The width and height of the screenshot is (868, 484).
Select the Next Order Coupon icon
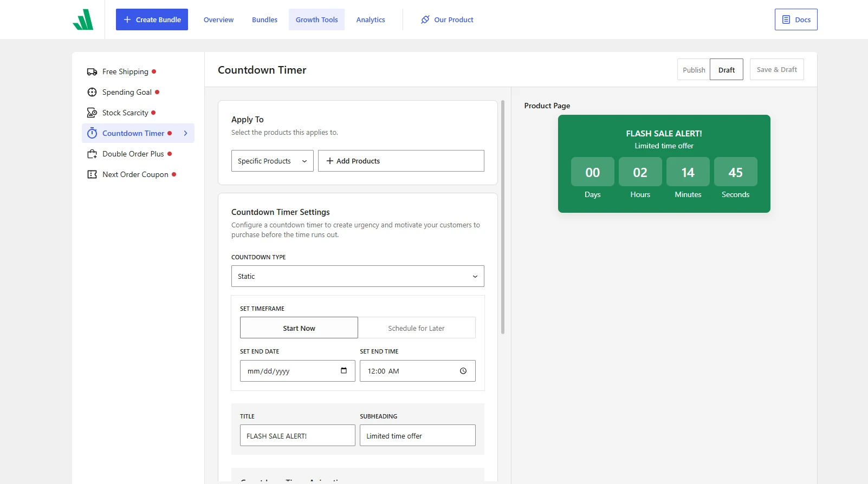pos(92,174)
